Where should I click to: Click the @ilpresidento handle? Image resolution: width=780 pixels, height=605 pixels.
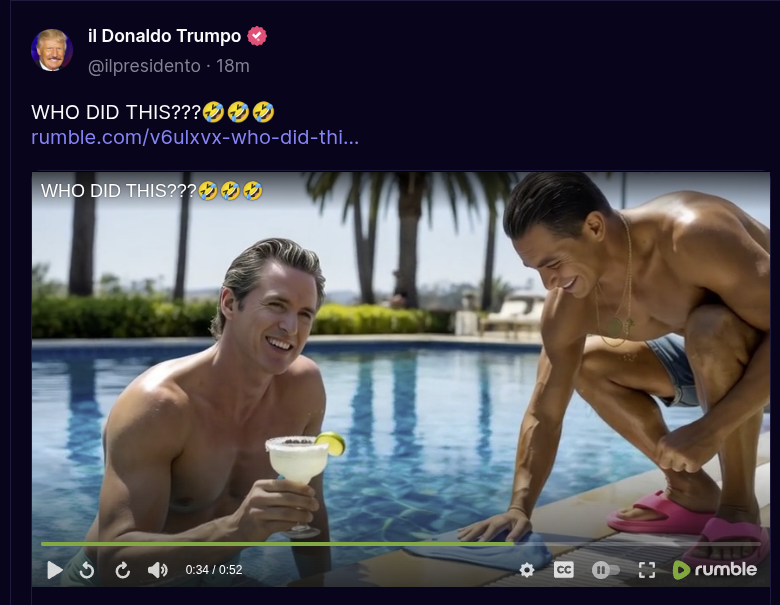coord(144,66)
